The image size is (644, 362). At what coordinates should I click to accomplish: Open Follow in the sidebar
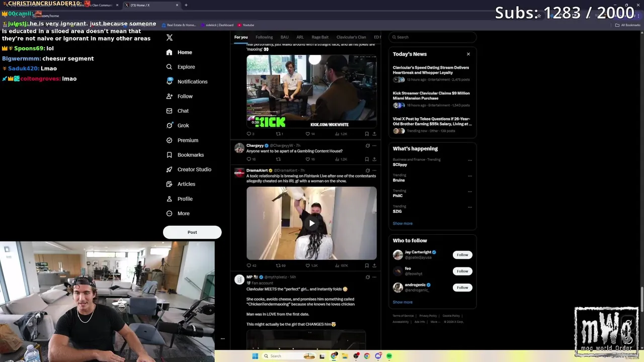point(179,96)
